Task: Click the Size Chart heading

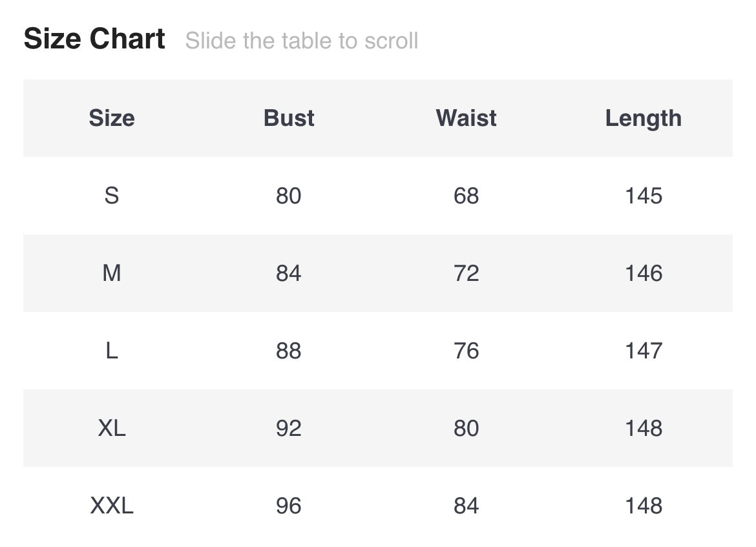Action: 94,39
